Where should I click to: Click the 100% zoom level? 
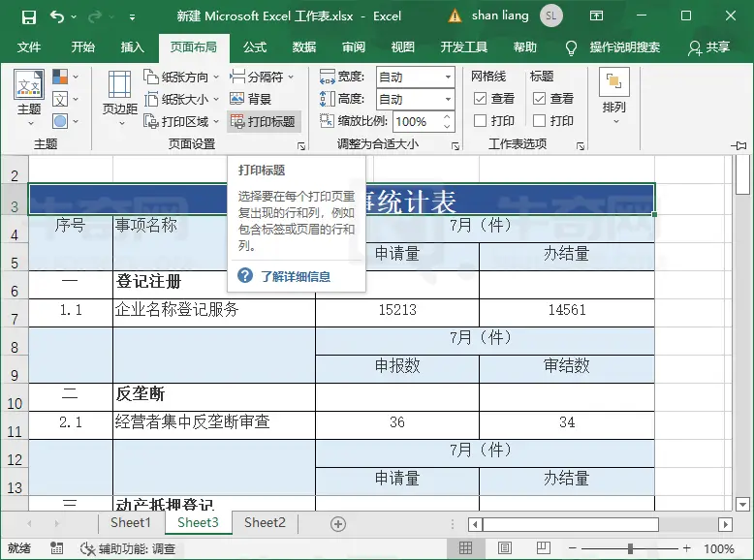click(719, 548)
